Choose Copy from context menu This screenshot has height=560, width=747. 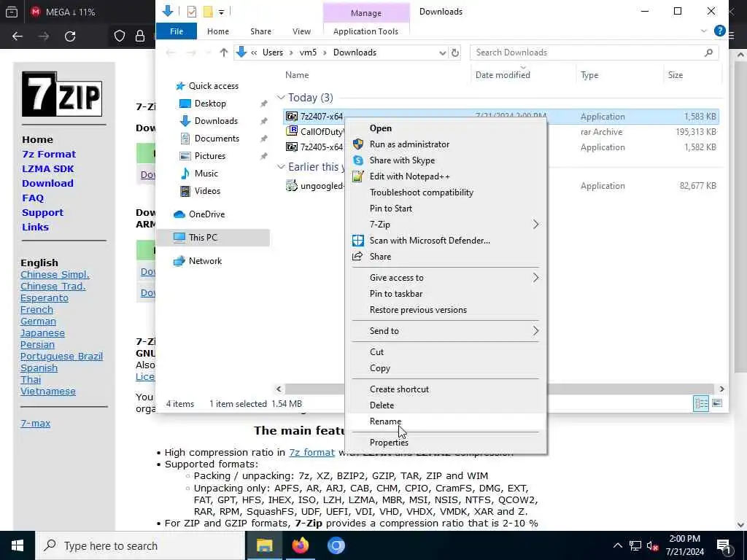click(x=446, y=368)
